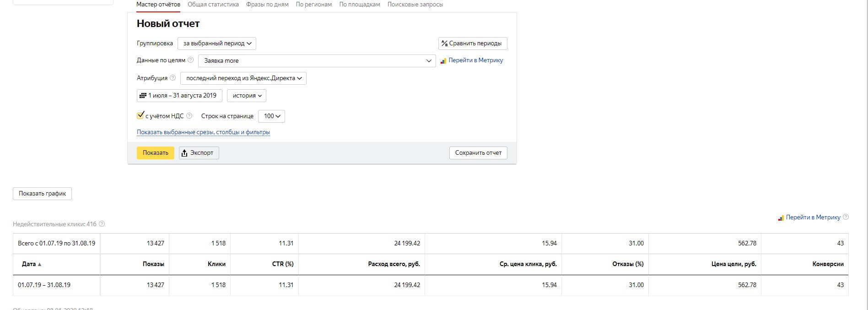The height and width of the screenshot is (310, 868).
Task: Click help icon beside Атрибуция label
Action: point(173,78)
